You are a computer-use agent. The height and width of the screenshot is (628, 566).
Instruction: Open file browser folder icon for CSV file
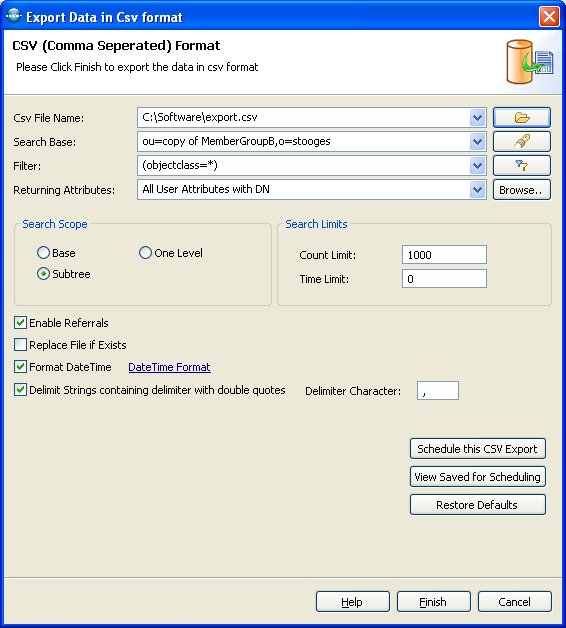522,117
